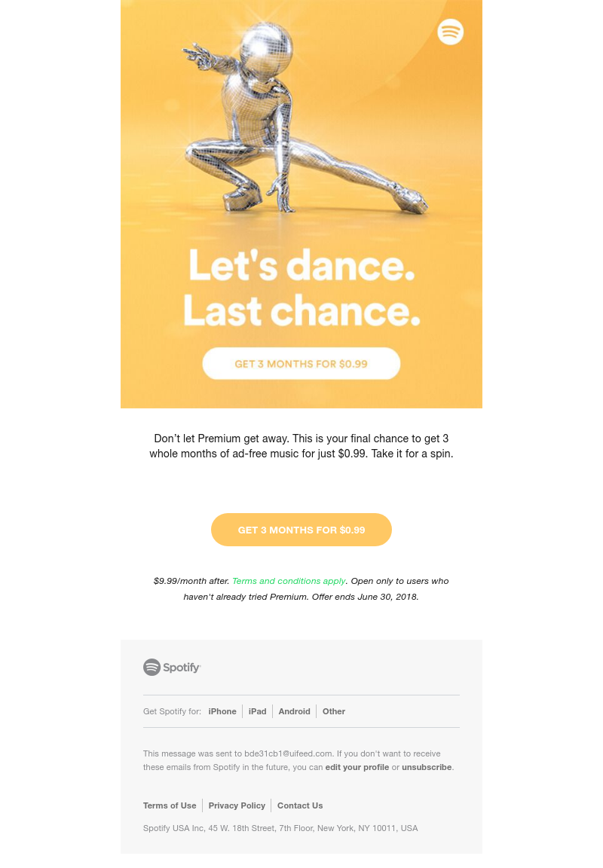Open the Privacy Policy link
This screenshot has height=868, width=603.
click(x=237, y=805)
